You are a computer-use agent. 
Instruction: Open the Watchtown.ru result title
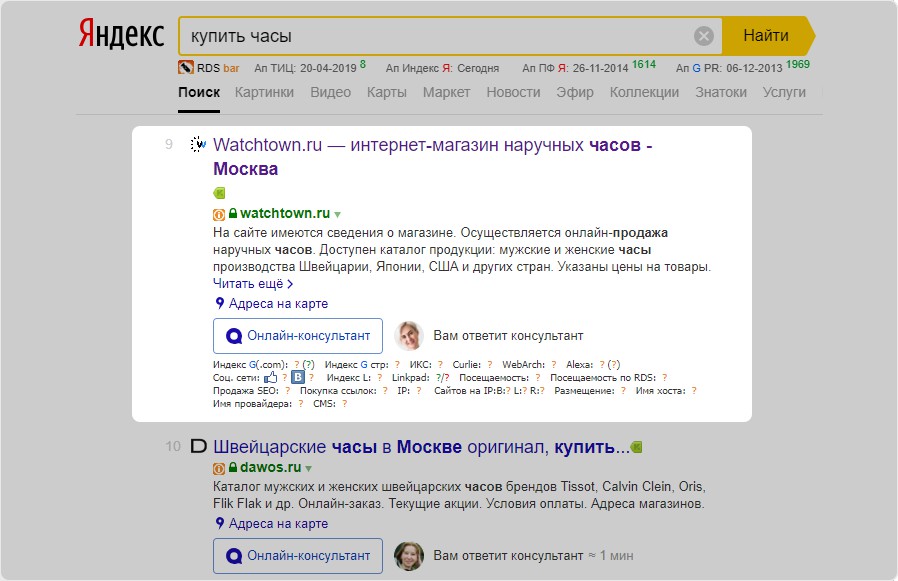tap(432, 156)
